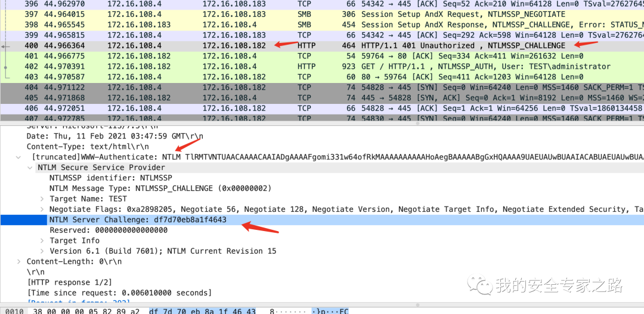644x314 pixels.
Task: Expand Version 6.1 (Build 7601) node
Action: pos(42,251)
